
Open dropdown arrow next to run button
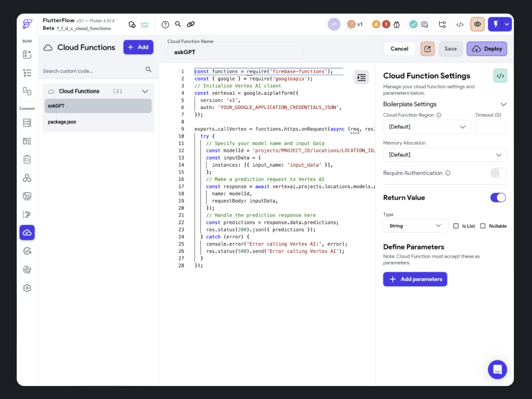click(x=507, y=25)
